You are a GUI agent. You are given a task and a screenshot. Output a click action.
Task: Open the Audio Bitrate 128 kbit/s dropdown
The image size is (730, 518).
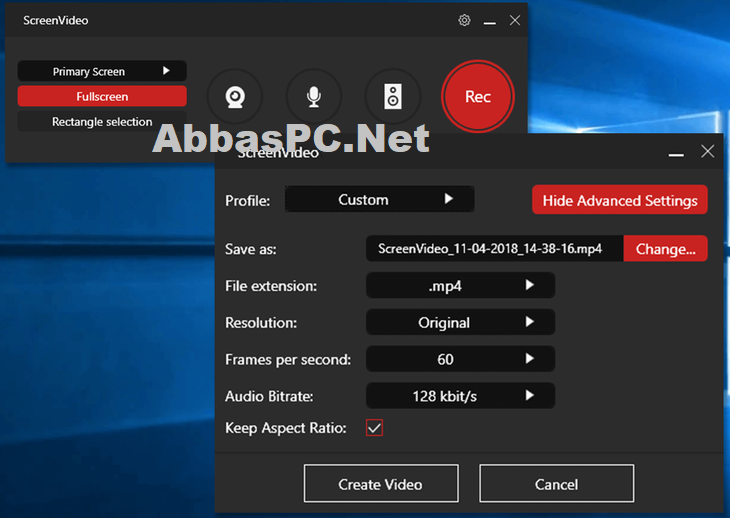pos(460,396)
